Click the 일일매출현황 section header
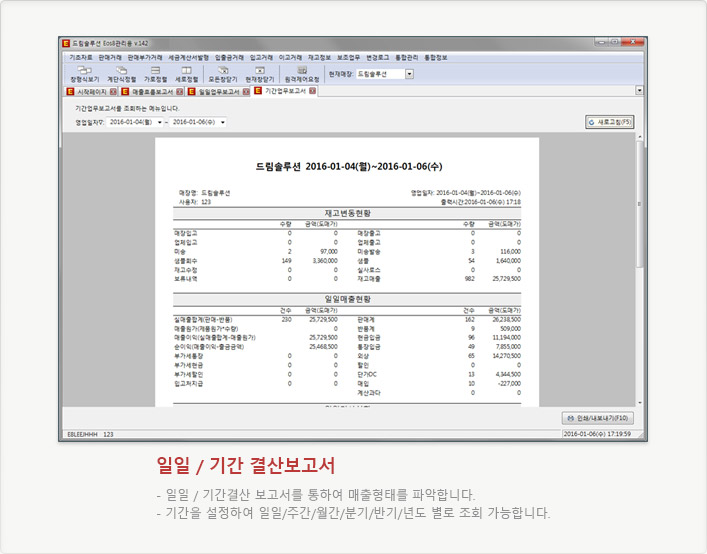Screen dimensions: 707x554 pos(347,299)
